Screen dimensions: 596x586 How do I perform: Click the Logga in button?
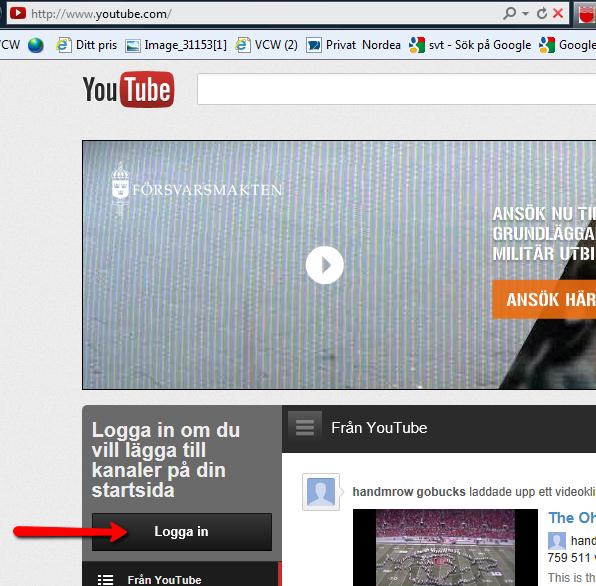(x=182, y=532)
